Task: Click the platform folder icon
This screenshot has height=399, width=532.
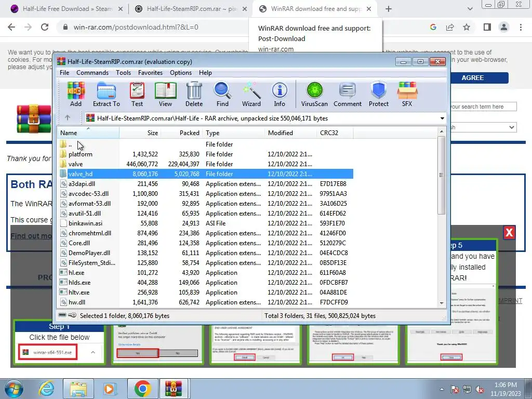Action: [63, 154]
